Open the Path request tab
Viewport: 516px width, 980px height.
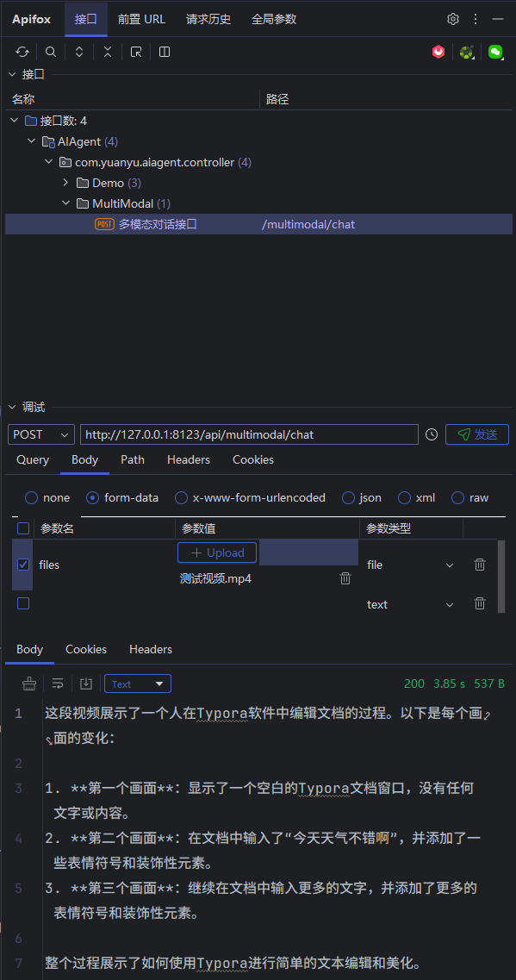[133, 460]
